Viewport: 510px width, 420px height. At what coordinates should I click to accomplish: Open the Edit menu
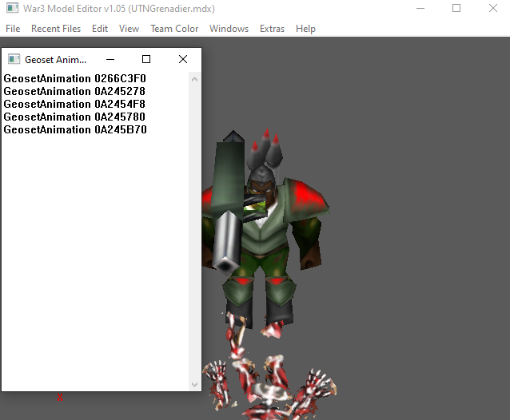[100, 29]
